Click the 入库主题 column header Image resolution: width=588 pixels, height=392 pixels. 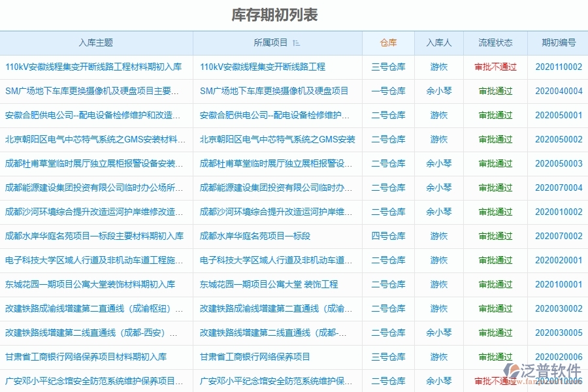(x=97, y=41)
